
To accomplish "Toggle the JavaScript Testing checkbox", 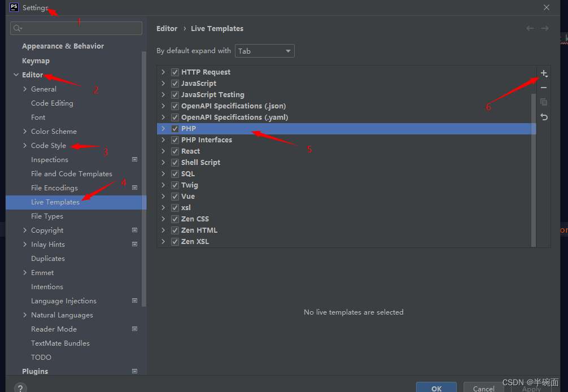I will pyautogui.click(x=175, y=94).
